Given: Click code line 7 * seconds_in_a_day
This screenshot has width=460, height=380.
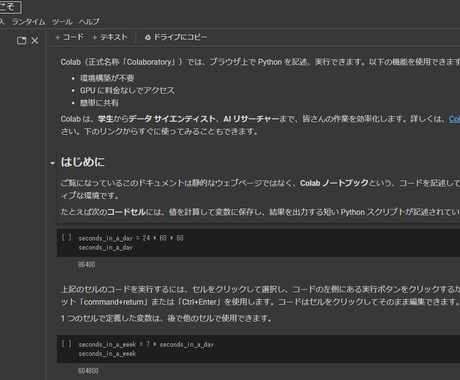Looking at the screenshot, I should click(x=180, y=344).
